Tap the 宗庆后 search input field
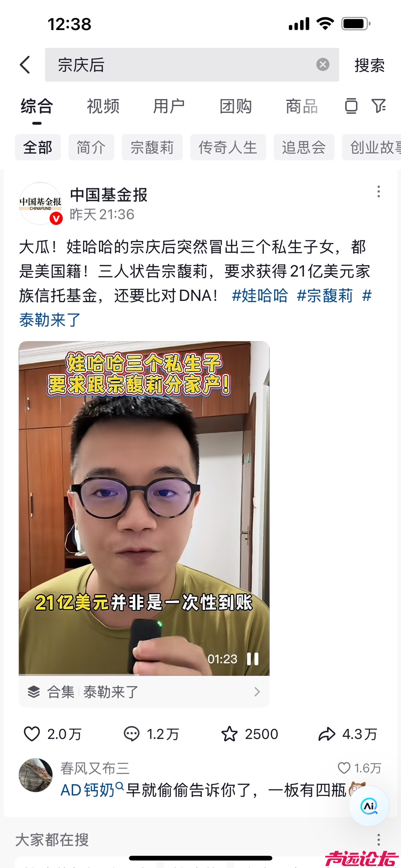The width and height of the screenshot is (401, 868). pos(192,65)
